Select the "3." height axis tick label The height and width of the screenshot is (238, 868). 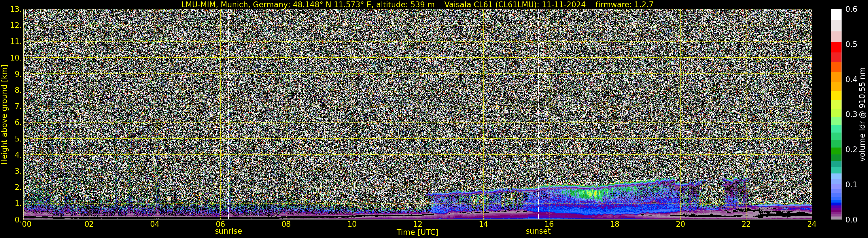point(18,171)
